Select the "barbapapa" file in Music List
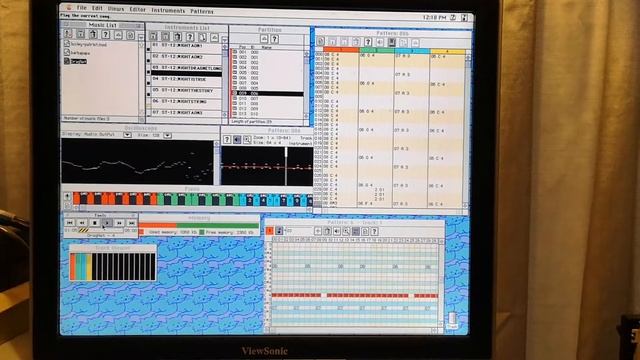 click(77, 53)
